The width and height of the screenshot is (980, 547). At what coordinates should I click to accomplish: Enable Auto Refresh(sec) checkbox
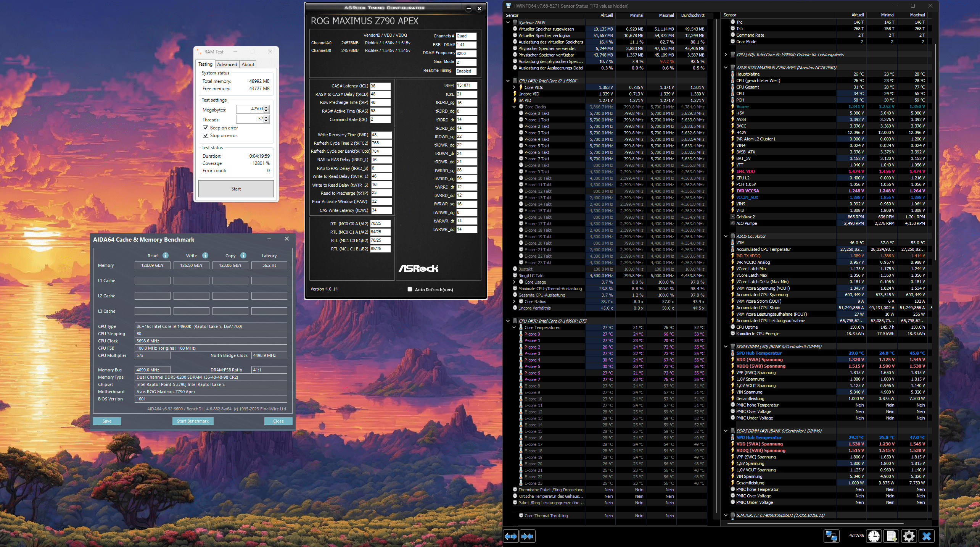click(x=410, y=289)
